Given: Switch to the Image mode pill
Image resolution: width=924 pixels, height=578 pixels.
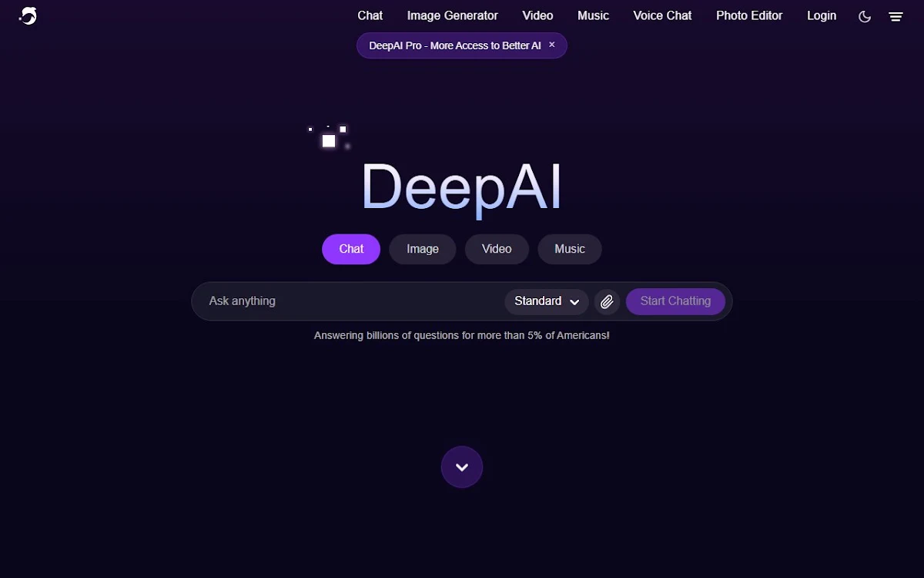Looking at the screenshot, I should (x=423, y=249).
